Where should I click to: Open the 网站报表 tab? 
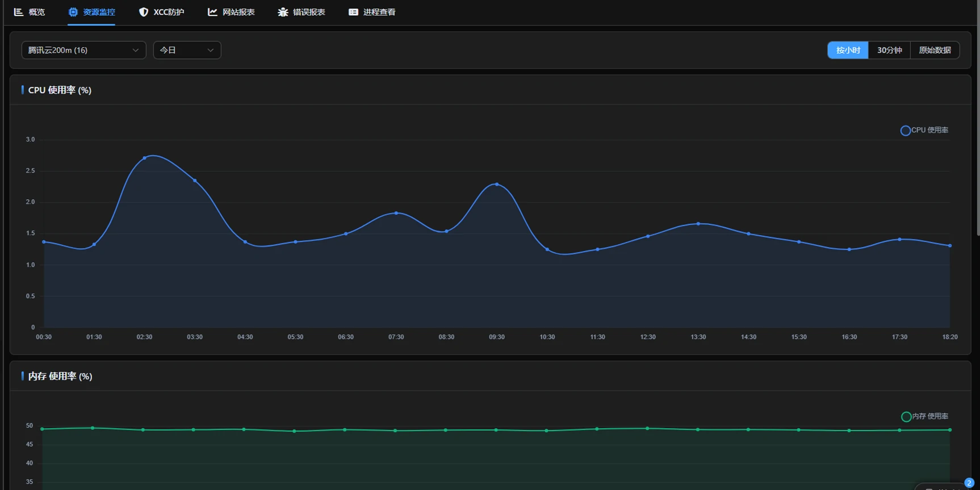[x=238, y=12]
